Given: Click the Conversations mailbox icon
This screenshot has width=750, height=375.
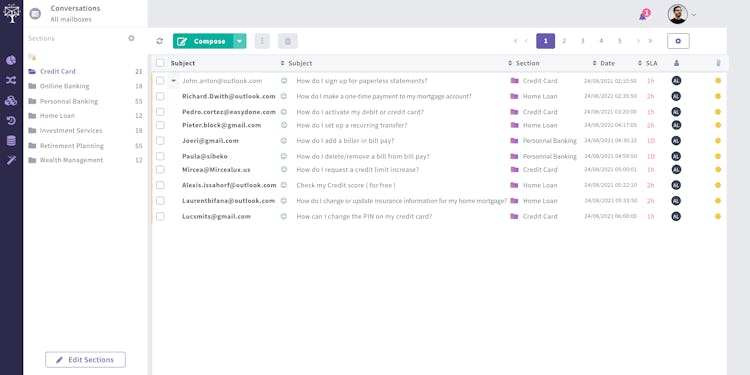Looking at the screenshot, I should [x=35, y=14].
